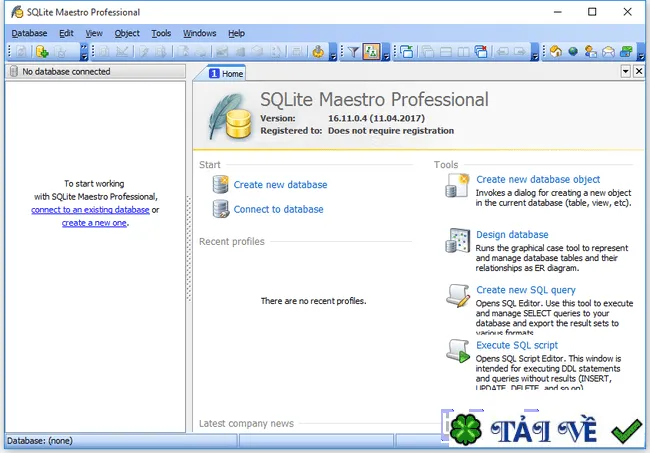Viewport: 650px width, 453px height.
Task: Click the 'create a new one' link
Action: click(94, 223)
